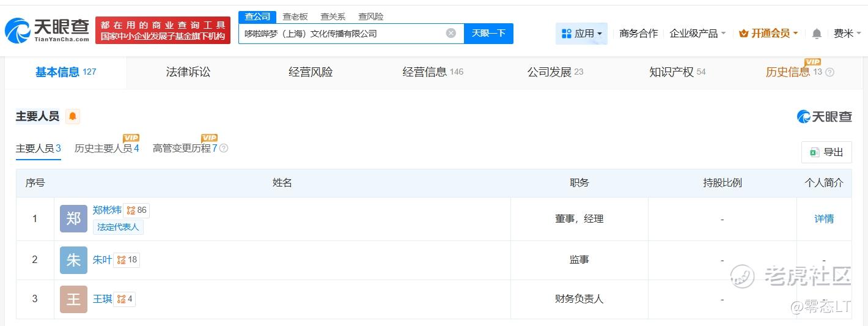This screenshot has width=868, height=326.
Task: Click 郑彬炜's avatar tile
Action: tap(73, 218)
